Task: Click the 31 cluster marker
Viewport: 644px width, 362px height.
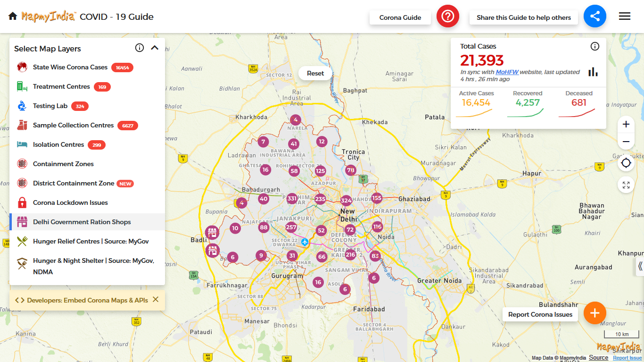Action: coord(292,256)
